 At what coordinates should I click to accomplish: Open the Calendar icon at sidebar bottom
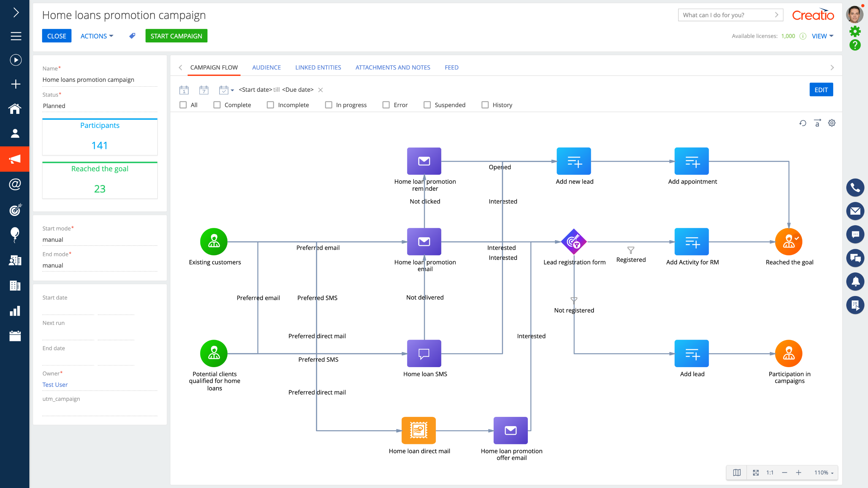pos(15,336)
